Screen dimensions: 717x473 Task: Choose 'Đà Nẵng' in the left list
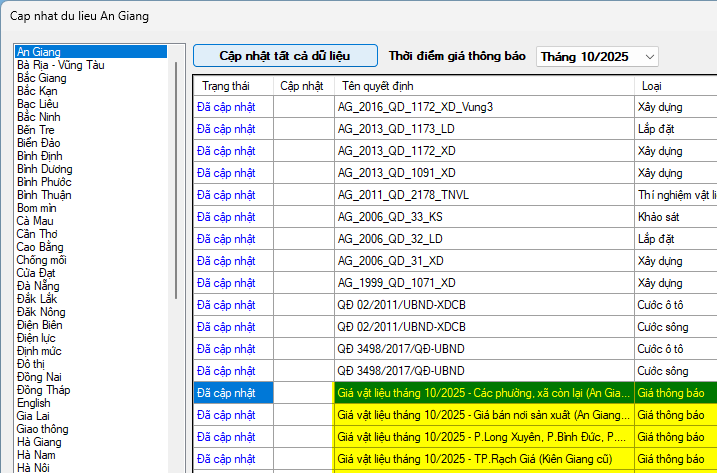(x=39, y=286)
